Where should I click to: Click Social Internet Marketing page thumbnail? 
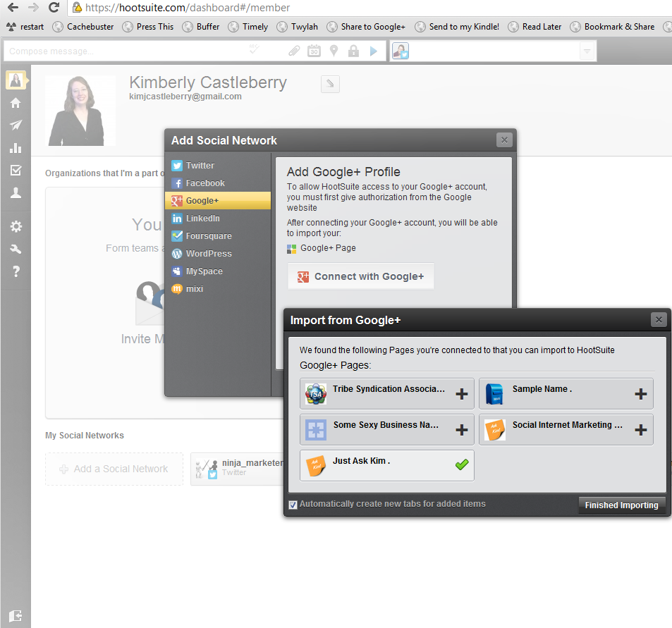pyautogui.click(x=495, y=430)
